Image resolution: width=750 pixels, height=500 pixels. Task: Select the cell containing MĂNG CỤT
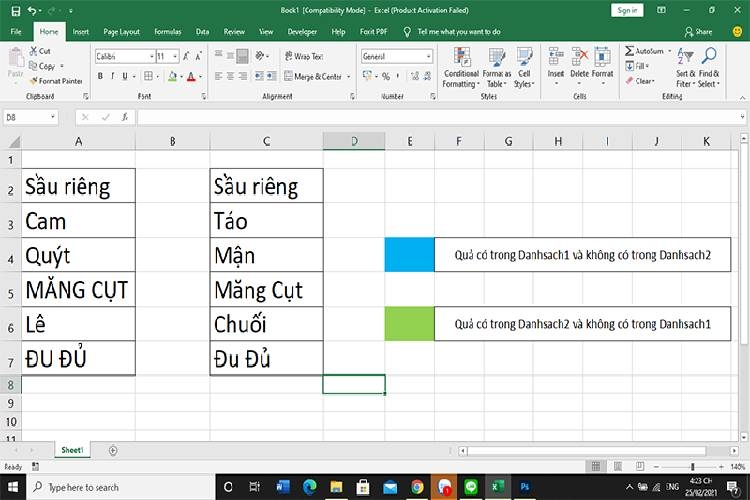pos(78,289)
